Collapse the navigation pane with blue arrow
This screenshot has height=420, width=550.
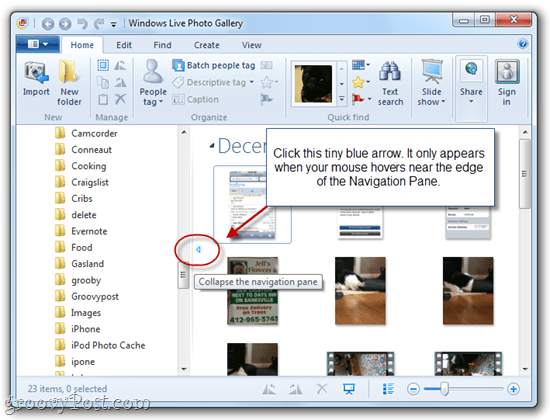coord(198,249)
